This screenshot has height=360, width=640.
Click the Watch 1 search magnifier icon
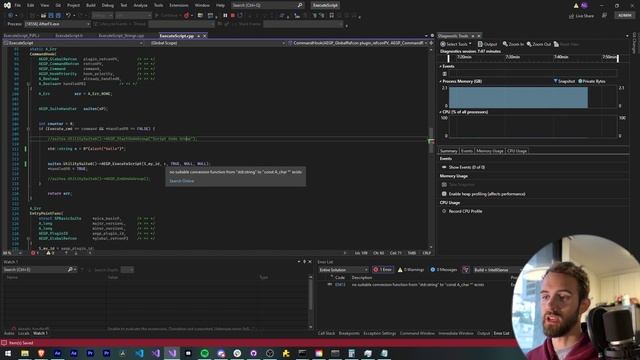(x=70, y=270)
